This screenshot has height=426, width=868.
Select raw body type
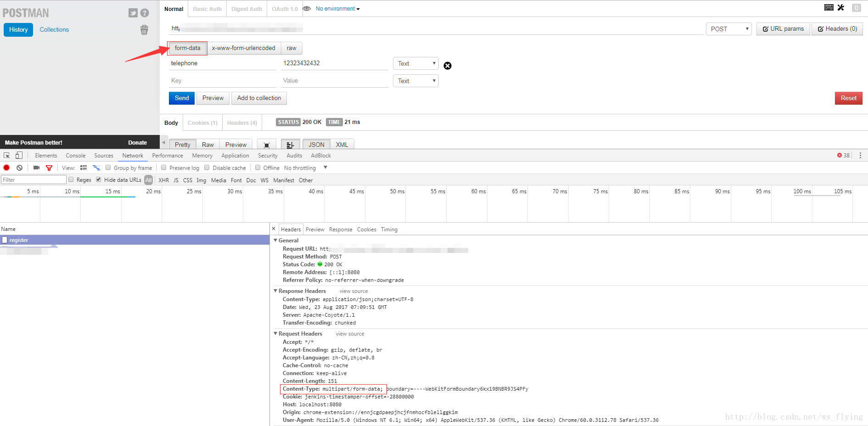pos(291,48)
